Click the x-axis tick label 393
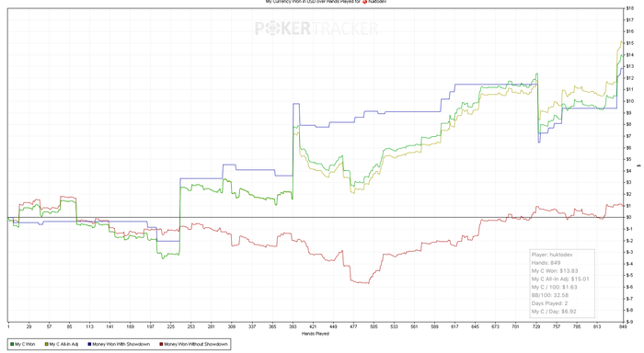 coord(293,326)
